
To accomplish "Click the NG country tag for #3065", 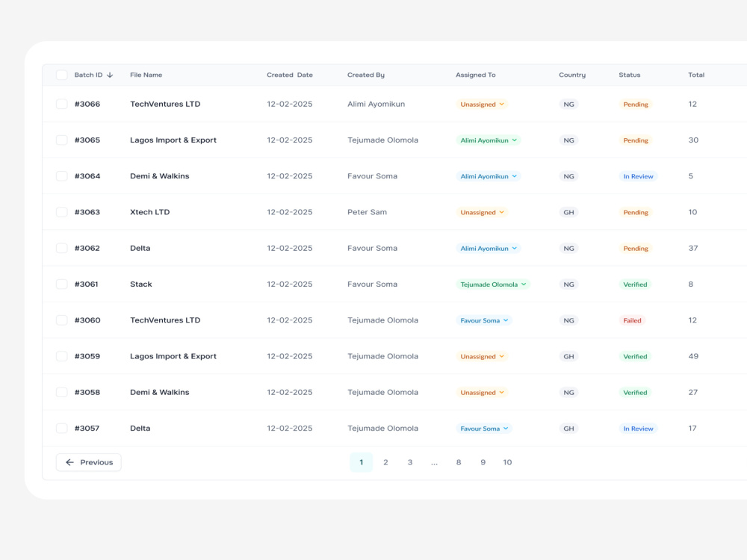I will coord(568,140).
